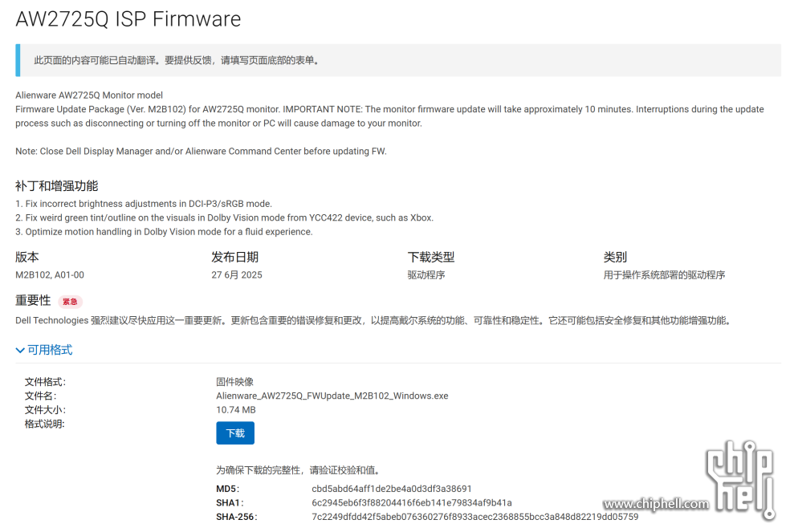786x532 pixels.
Task: Click the 类别 column heading
Action: (615, 257)
